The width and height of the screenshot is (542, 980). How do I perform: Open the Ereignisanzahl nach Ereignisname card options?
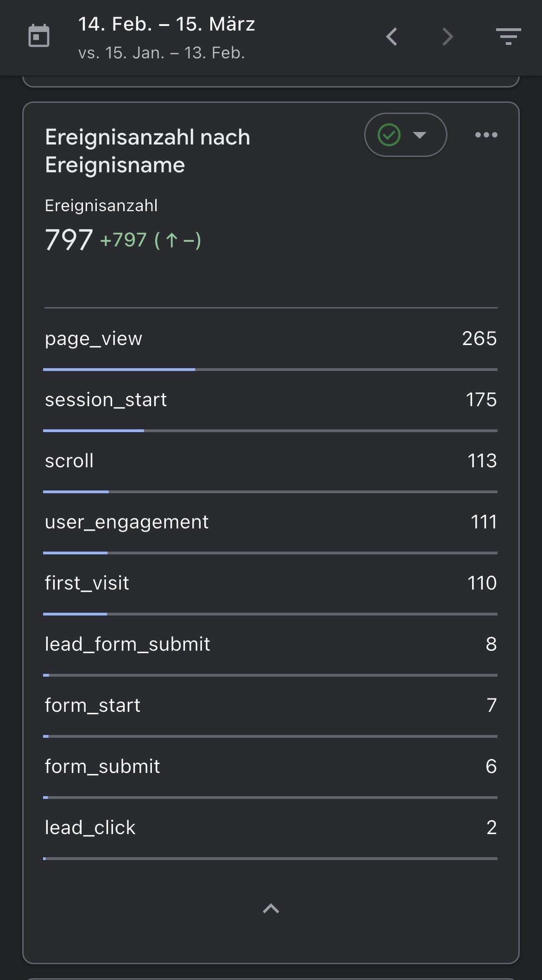486,135
